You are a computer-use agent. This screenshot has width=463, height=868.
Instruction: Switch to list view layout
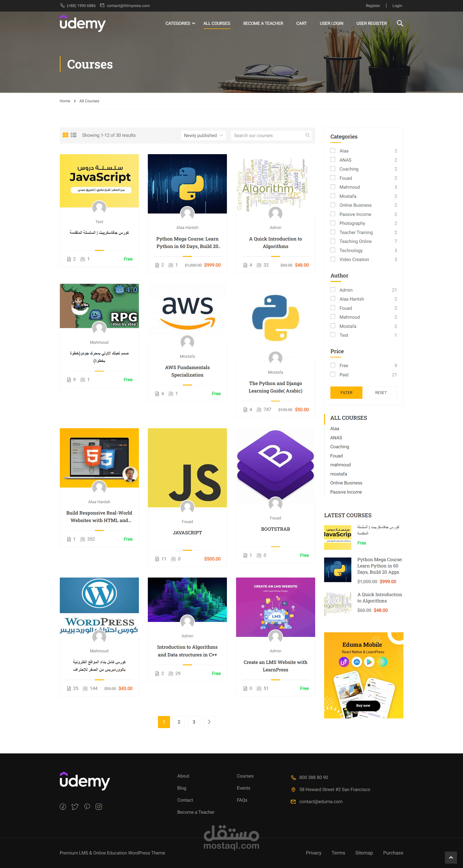point(73,135)
